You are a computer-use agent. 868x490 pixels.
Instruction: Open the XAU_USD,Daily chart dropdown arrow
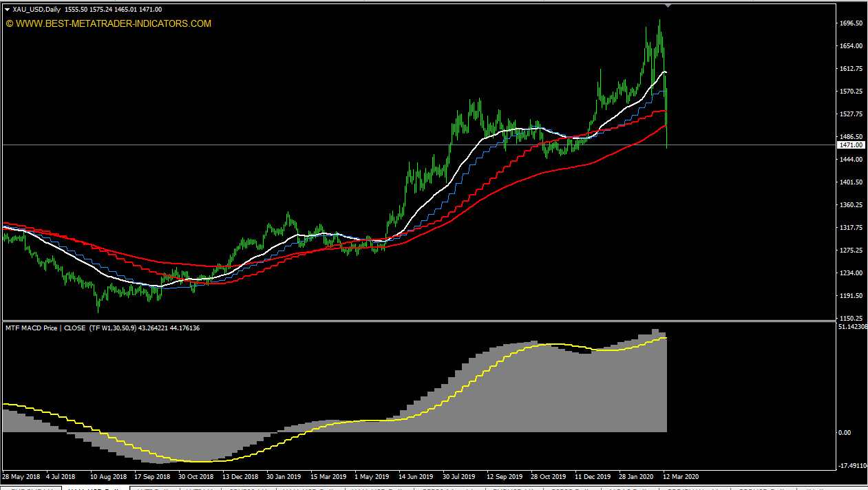coord(7,10)
